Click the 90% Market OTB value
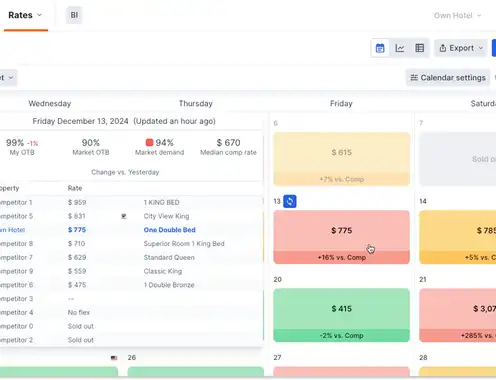The height and width of the screenshot is (380, 496). point(91,143)
